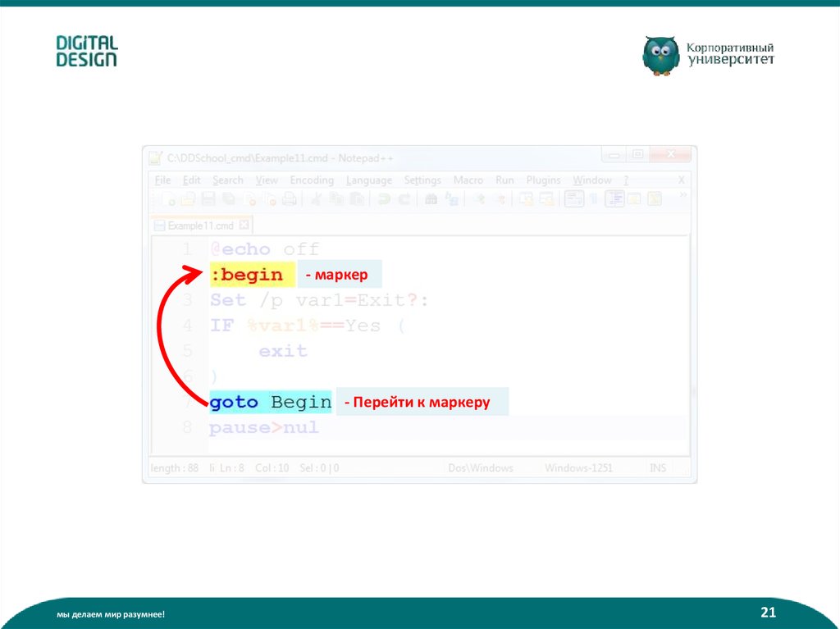Image resolution: width=840 pixels, height=629 pixels.
Task: Close the Example11.cmd tab with its X
Action: 244,225
